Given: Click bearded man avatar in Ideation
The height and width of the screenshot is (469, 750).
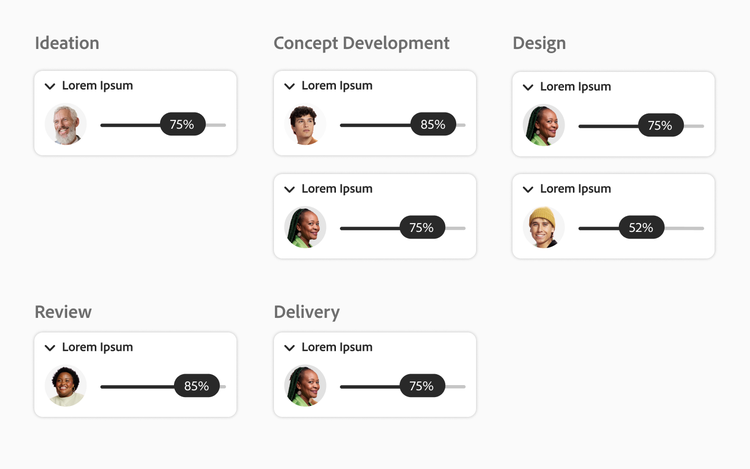Looking at the screenshot, I should 66,125.
